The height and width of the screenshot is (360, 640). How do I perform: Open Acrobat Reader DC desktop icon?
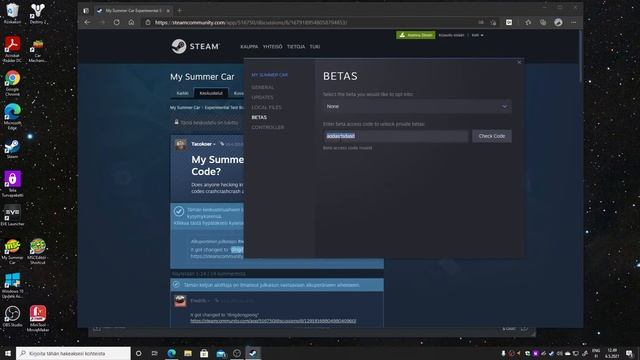12,49
